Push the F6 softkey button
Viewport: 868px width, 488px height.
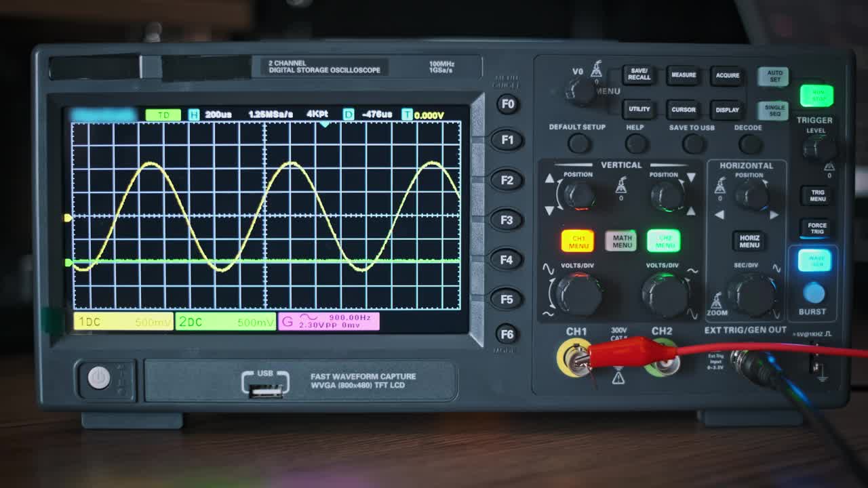(507, 333)
